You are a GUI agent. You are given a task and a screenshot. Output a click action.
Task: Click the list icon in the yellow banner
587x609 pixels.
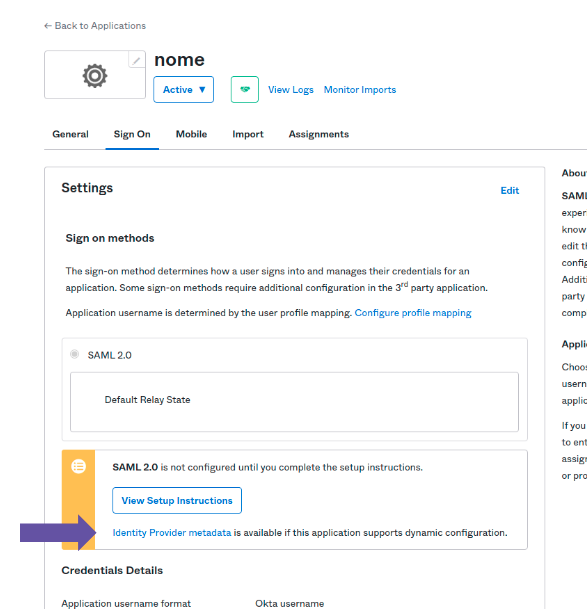click(78, 466)
